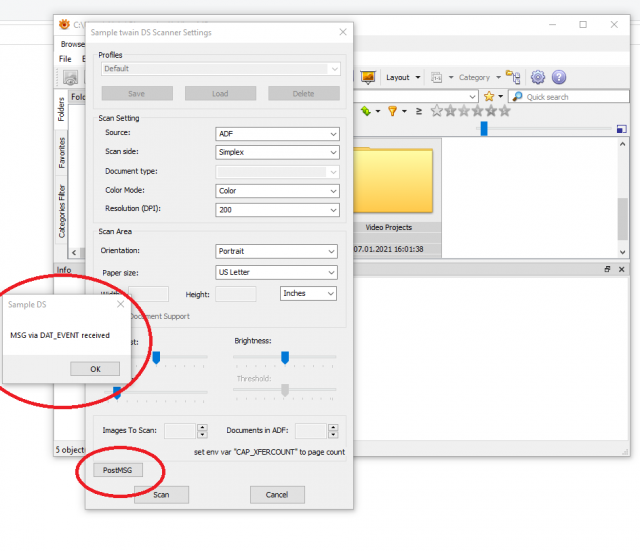Open the Orientation dropdown showing Portrait
The image size is (640, 551).
click(x=276, y=251)
